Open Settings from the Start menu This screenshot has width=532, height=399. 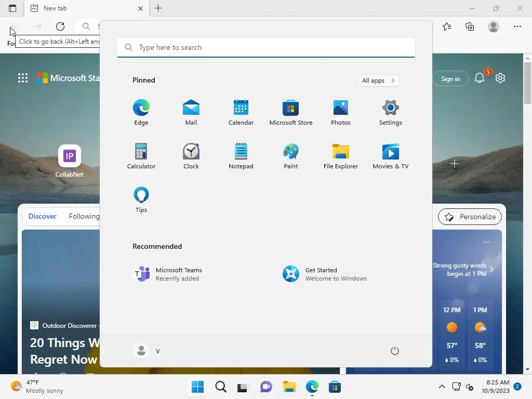pos(391,113)
